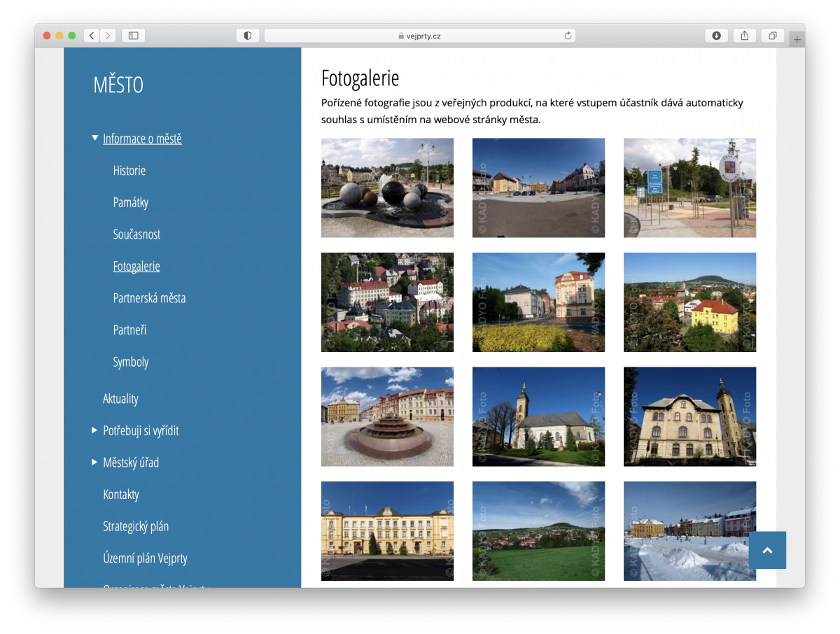
Task: Open a new tab with plus button
Action: [797, 40]
